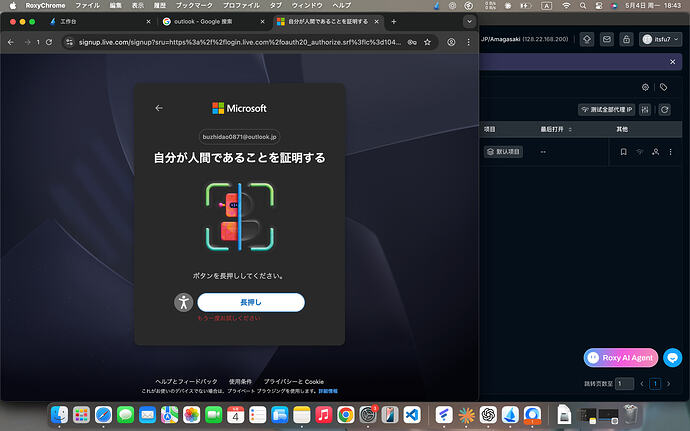The width and height of the screenshot is (690, 431).
Task: Open the mail icon in Roxy panel header
Action: [606, 39]
